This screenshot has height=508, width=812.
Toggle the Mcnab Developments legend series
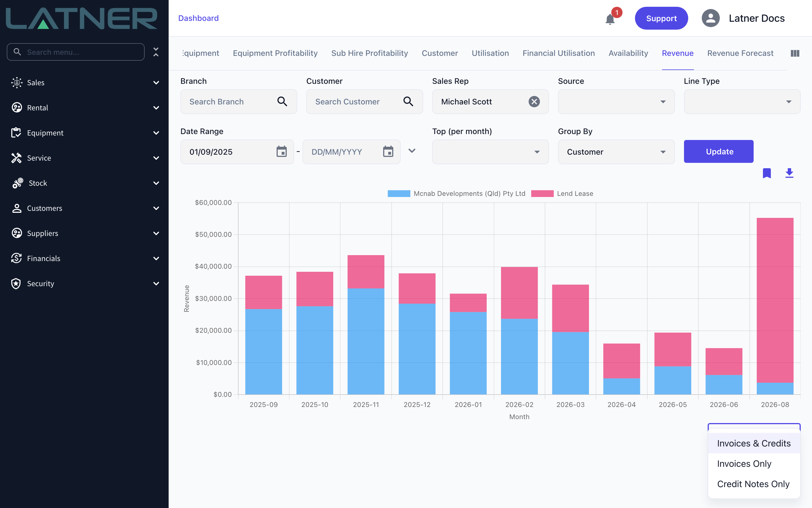pos(456,194)
